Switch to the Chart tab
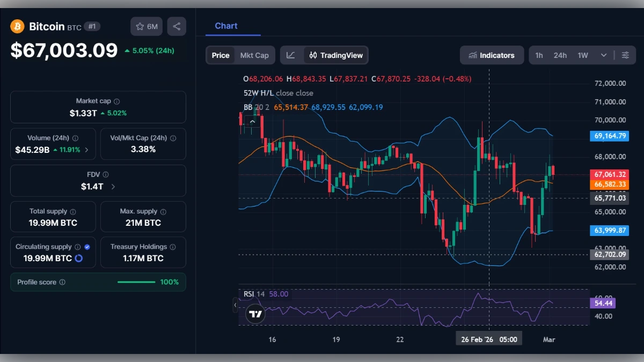Viewport: 644px width, 362px height. [225, 25]
